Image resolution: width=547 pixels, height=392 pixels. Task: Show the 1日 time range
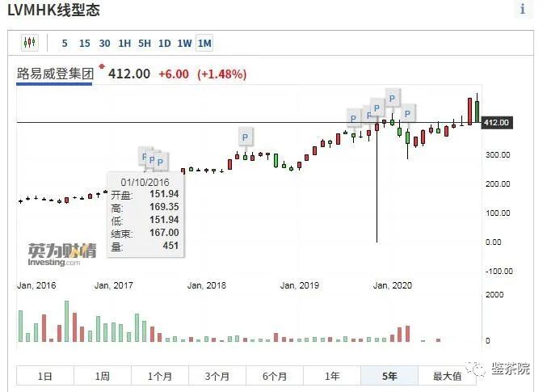pyautogui.click(x=45, y=376)
